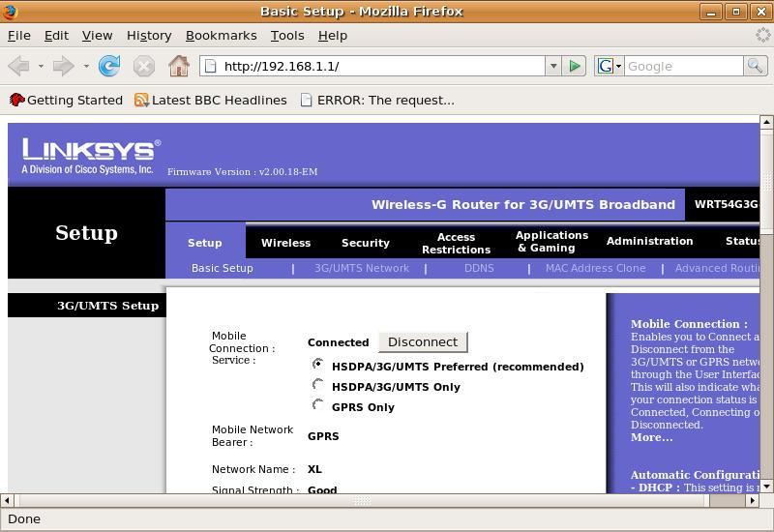The height and width of the screenshot is (532, 774).
Task: Go to the Home page icon
Action: 178,66
